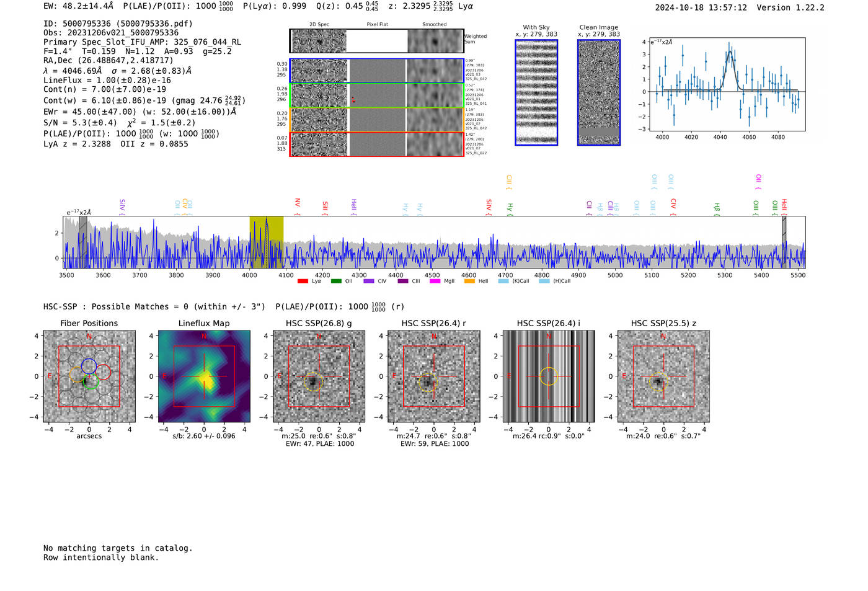Viewport: 868px width, 591px height.
Task: Click the green OII legend swatch
Action: (x=336, y=281)
